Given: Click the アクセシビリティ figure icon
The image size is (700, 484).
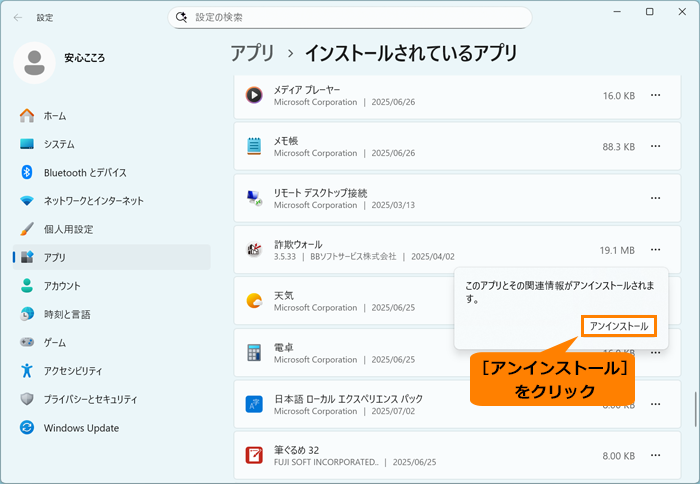Looking at the screenshot, I should click(x=27, y=371).
